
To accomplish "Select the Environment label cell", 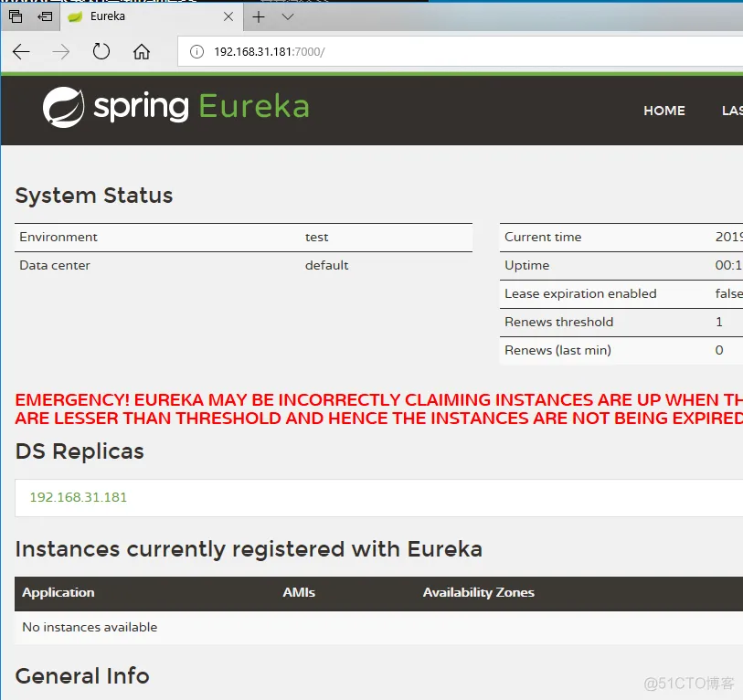I will [x=58, y=237].
